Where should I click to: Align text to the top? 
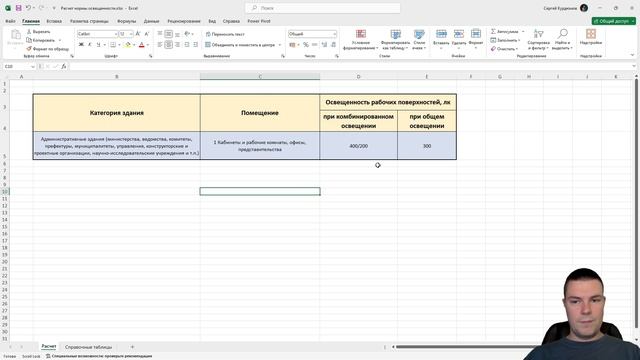(160, 34)
